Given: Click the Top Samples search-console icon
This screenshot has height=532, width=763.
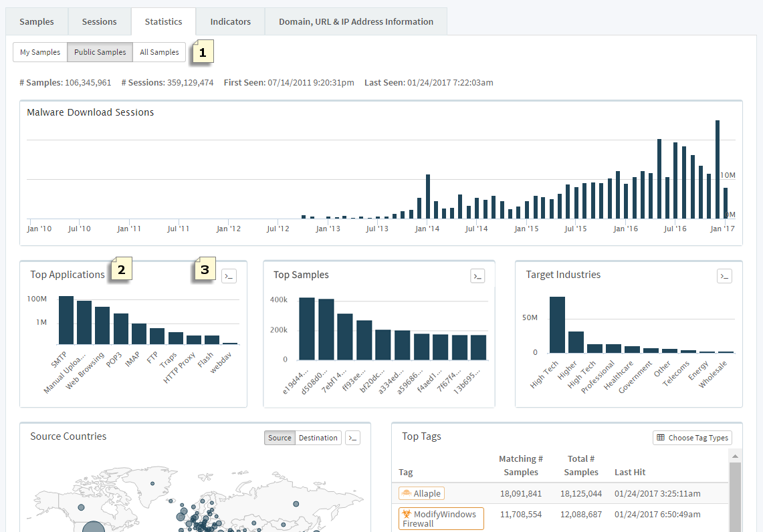Looking at the screenshot, I should tap(477, 276).
